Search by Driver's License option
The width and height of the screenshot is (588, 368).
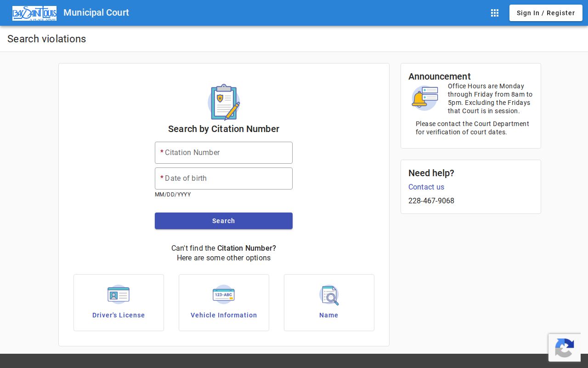click(x=119, y=303)
